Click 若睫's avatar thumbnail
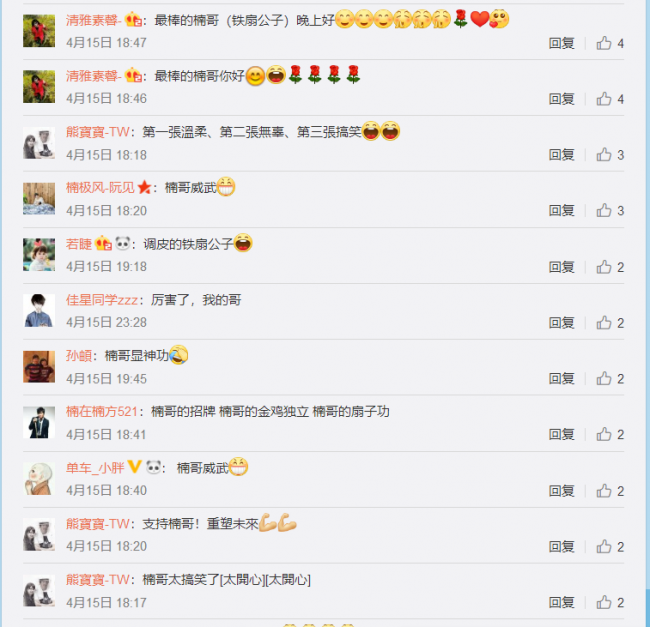 [x=39, y=254]
